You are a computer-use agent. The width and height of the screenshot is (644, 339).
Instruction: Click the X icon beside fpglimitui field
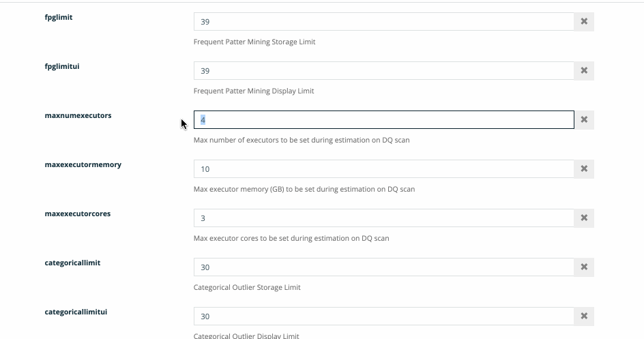[584, 71]
